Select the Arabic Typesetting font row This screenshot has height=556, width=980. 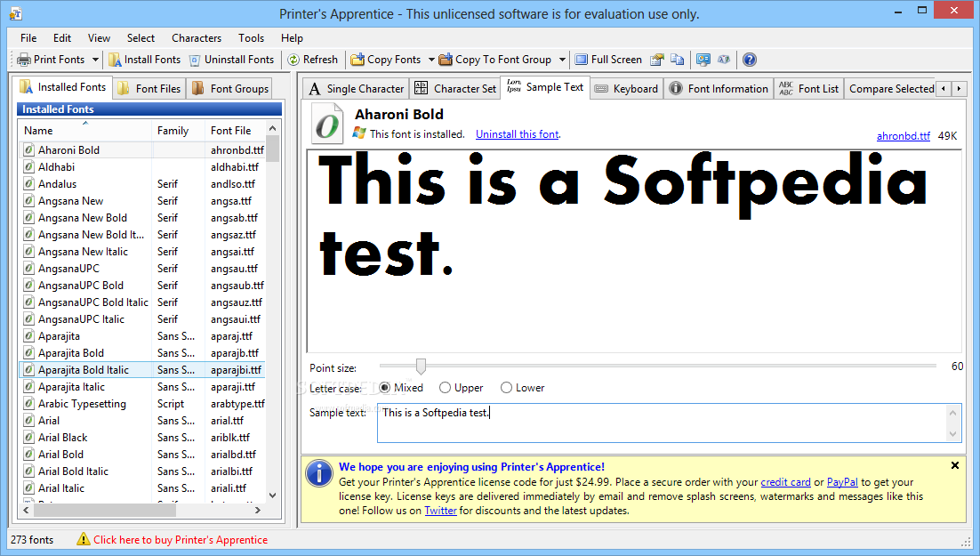142,403
